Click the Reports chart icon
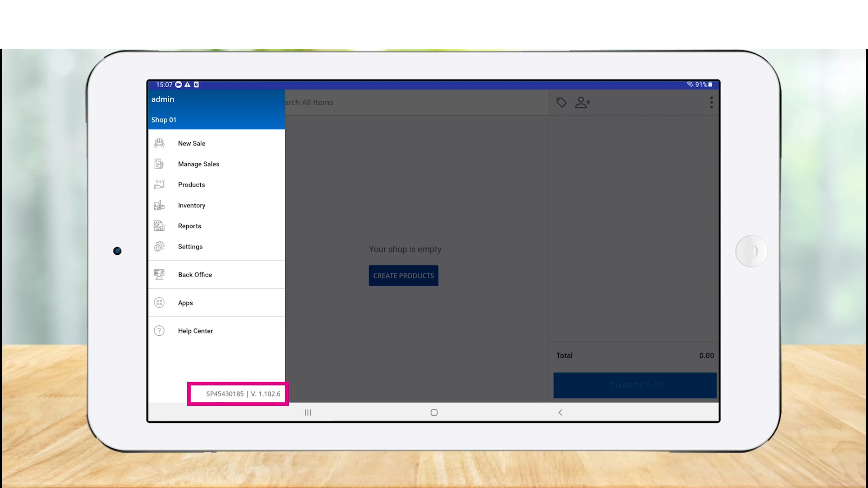Viewport: 868px width, 488px height. [x=159, y=226]
